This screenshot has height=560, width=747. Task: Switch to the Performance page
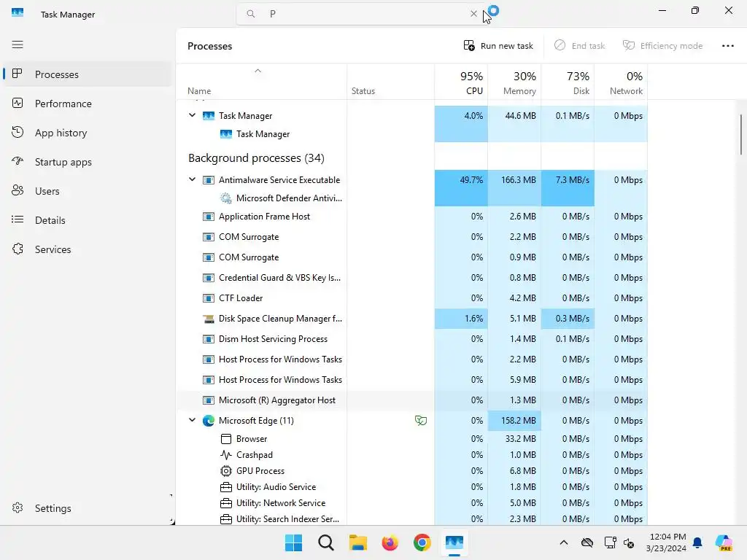tap(87, 104)
